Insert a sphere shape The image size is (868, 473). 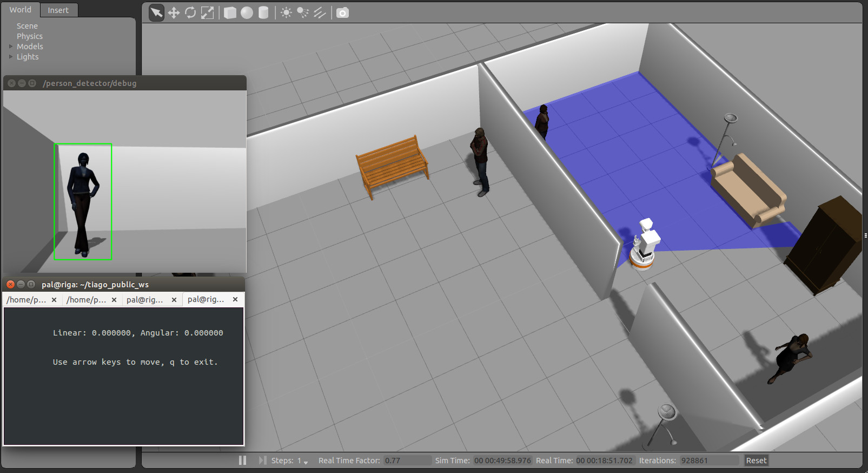pyautogui.click(x=247, y=12)
